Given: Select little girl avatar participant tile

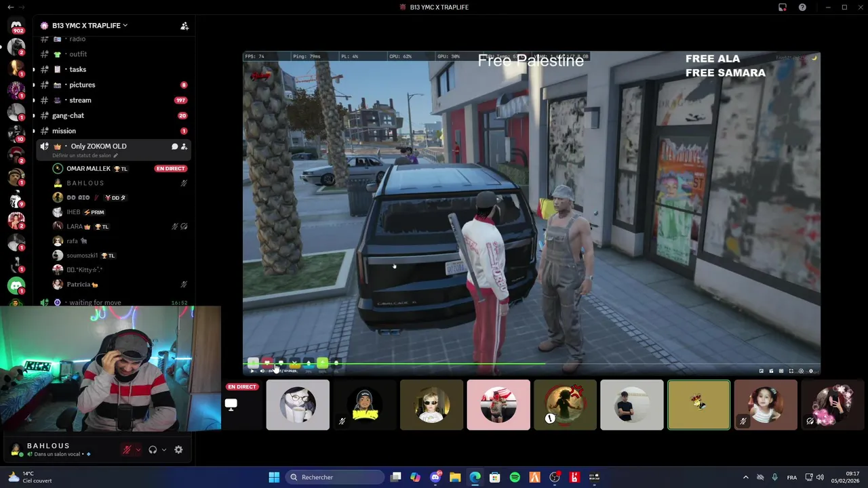Looking at the screenshot, I should pyautogui.click(x=766, y=405).
